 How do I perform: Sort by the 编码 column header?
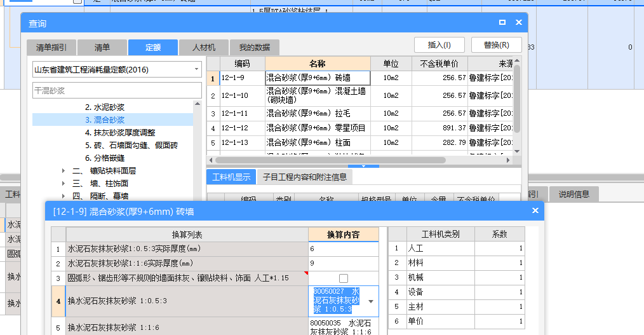click(243, 64)
